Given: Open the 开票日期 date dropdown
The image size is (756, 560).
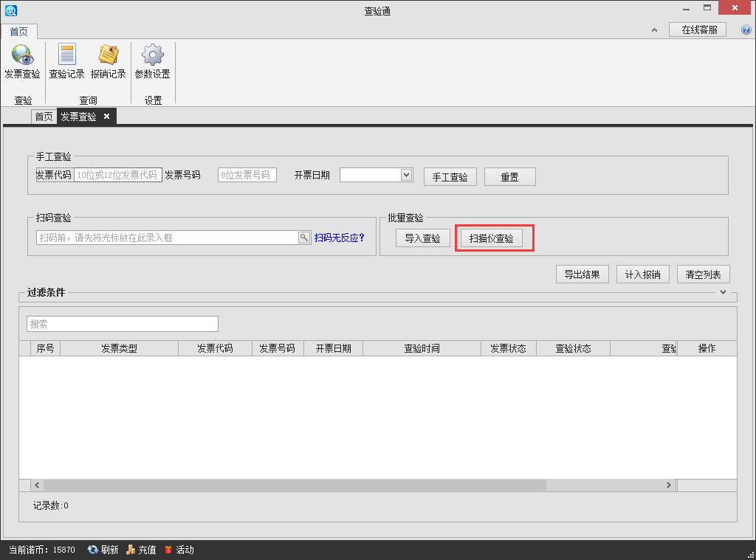Looking at the screenshot, I should click(406, 175).
